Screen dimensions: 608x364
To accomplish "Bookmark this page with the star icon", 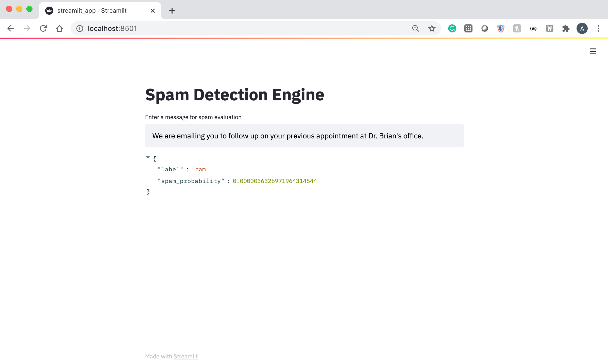I will (432, 28).
